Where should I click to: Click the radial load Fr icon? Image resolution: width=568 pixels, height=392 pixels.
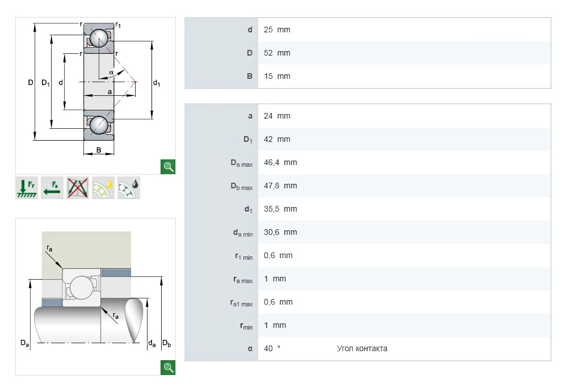click(x=27, y=188)
